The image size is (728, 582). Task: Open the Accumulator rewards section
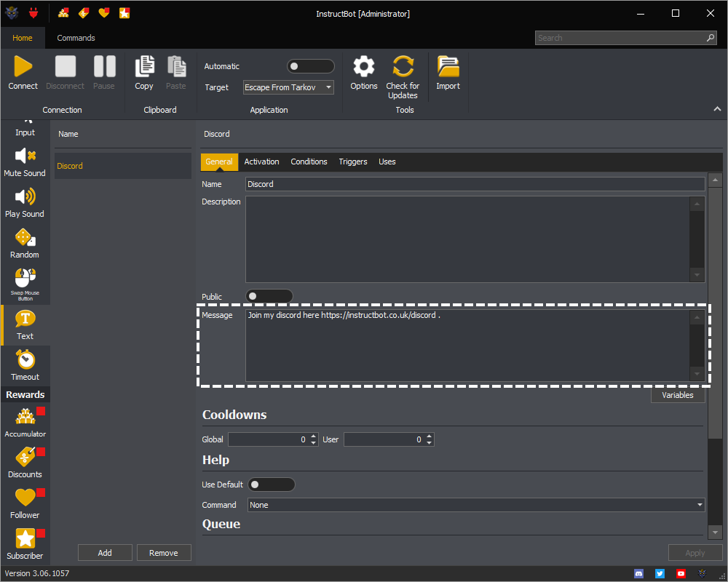25,423
